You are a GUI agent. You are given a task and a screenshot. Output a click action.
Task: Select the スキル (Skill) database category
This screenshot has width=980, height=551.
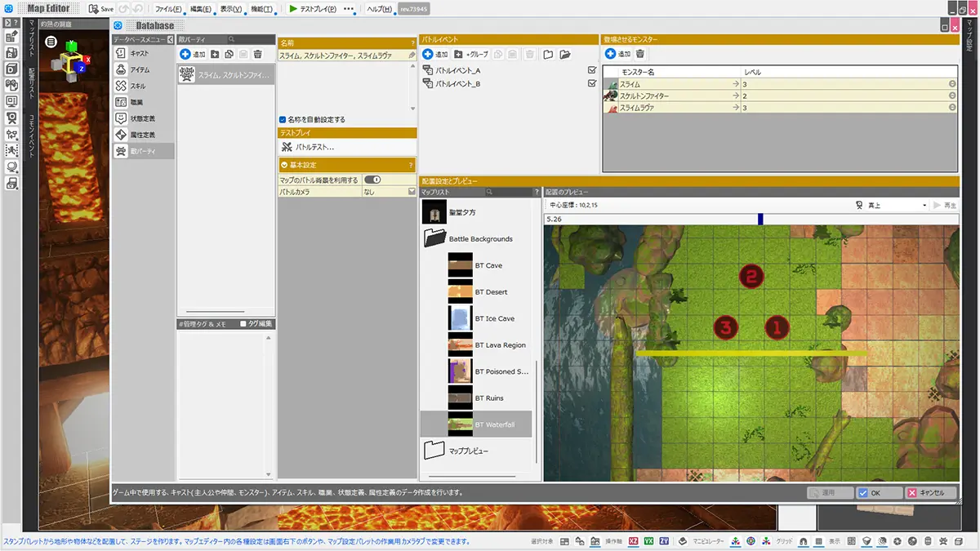138,86
